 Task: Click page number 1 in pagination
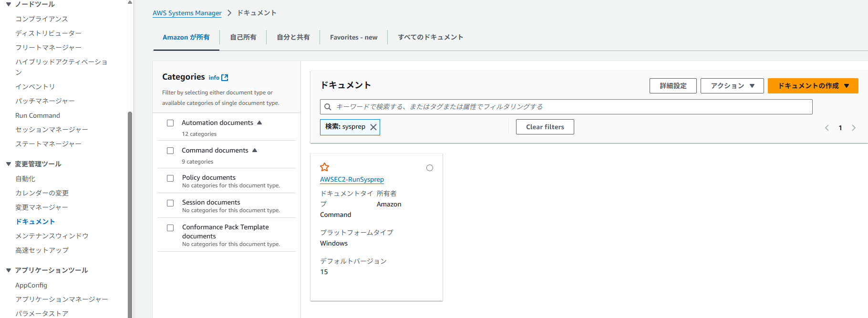coord(840,128)
